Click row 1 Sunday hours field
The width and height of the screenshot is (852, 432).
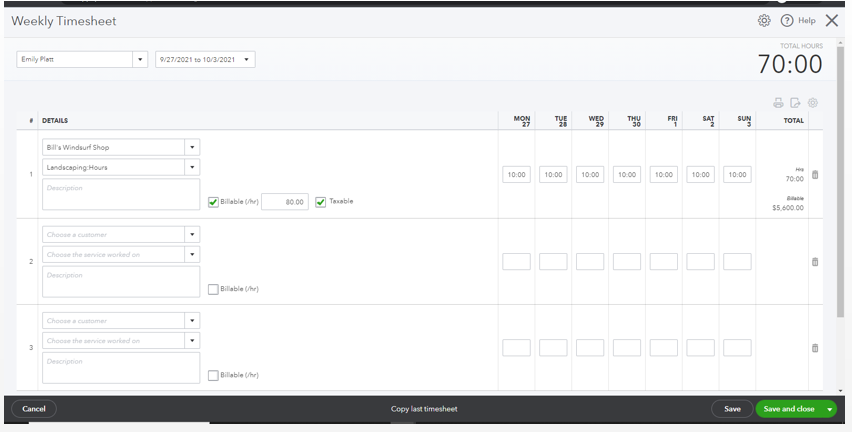tap(737, 174)
